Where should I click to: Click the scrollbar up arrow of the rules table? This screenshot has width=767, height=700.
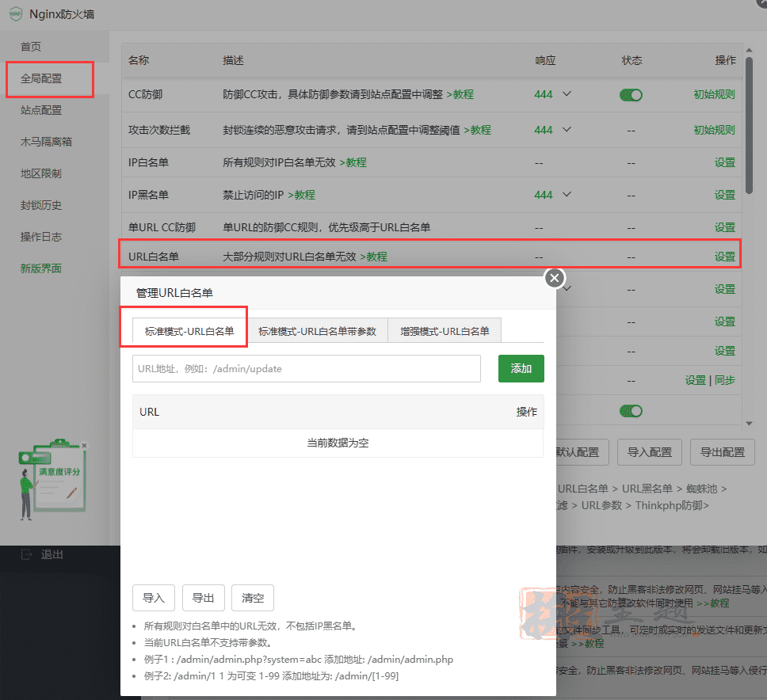pos(749,50)
